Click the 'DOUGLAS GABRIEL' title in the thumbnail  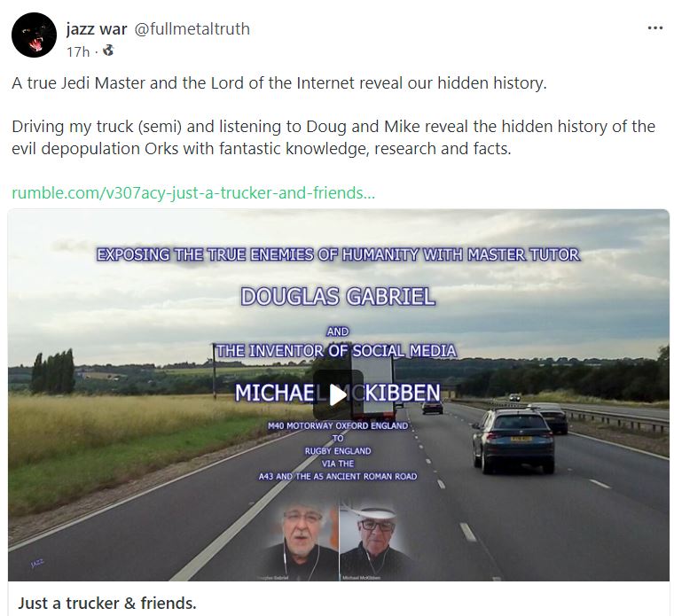pyautogui.click(x=338, y=297)
